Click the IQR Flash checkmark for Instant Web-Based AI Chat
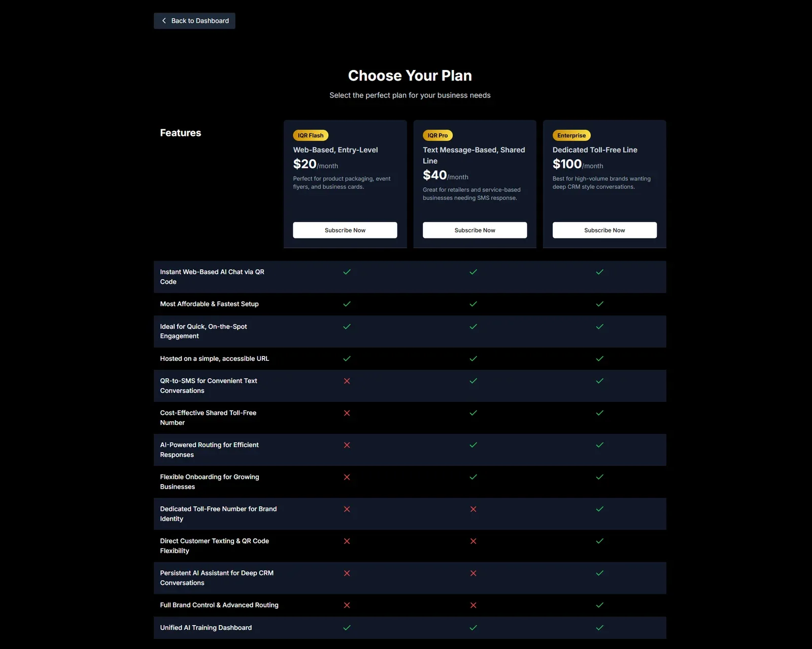Image resolution: width=812 pixels, height=649 pixels. click(347, 272)
